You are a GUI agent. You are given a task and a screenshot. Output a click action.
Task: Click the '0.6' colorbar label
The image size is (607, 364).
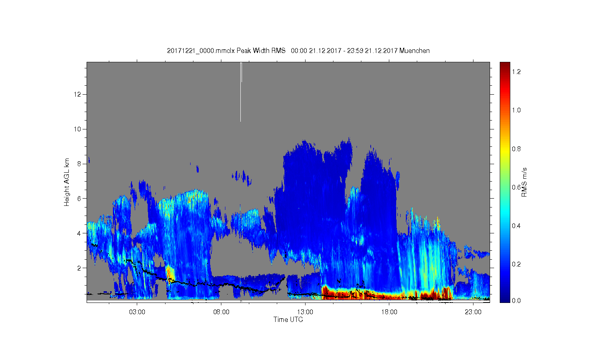click(516, 187)
